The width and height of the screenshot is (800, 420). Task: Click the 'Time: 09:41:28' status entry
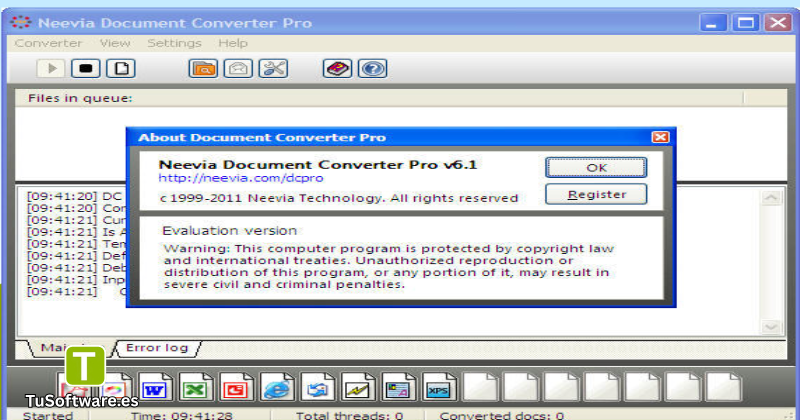click(x=182, y=415)
